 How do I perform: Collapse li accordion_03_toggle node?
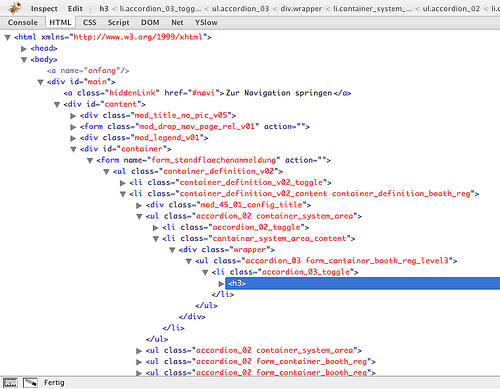(205, 273)
